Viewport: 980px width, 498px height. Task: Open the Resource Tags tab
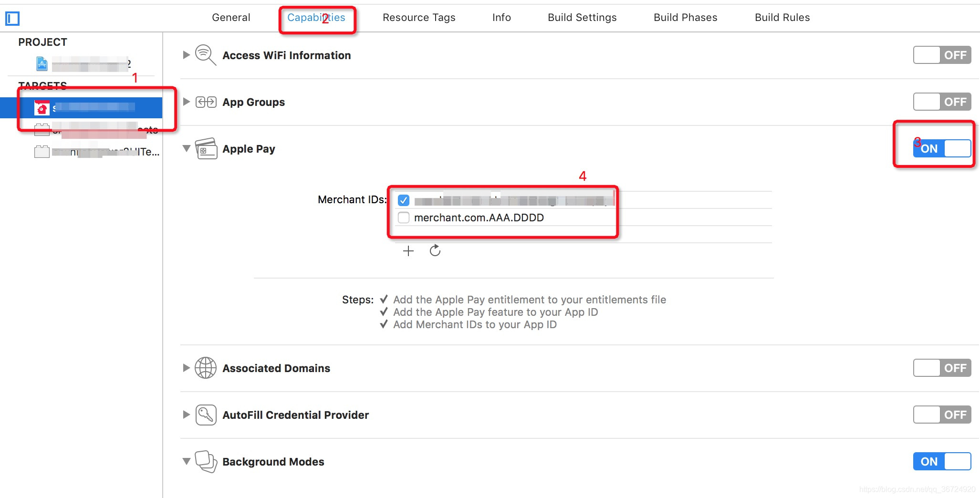(x=419, y=18)
